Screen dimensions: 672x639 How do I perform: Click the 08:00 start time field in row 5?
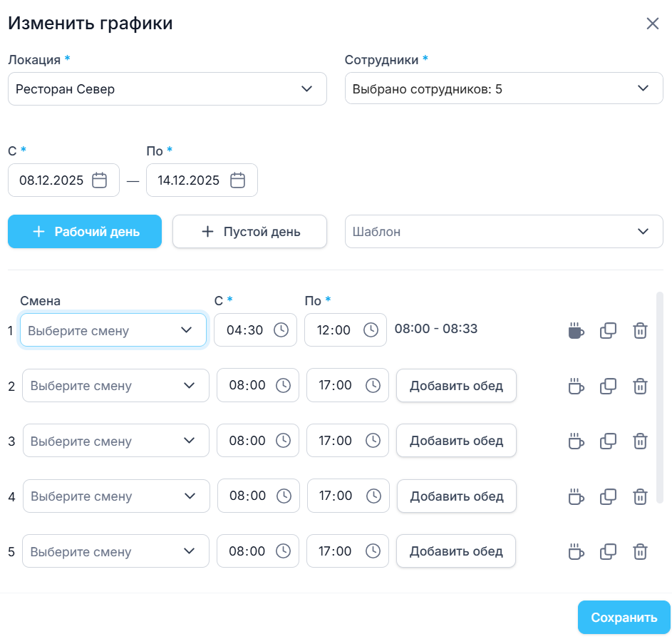tap(247, 551)
